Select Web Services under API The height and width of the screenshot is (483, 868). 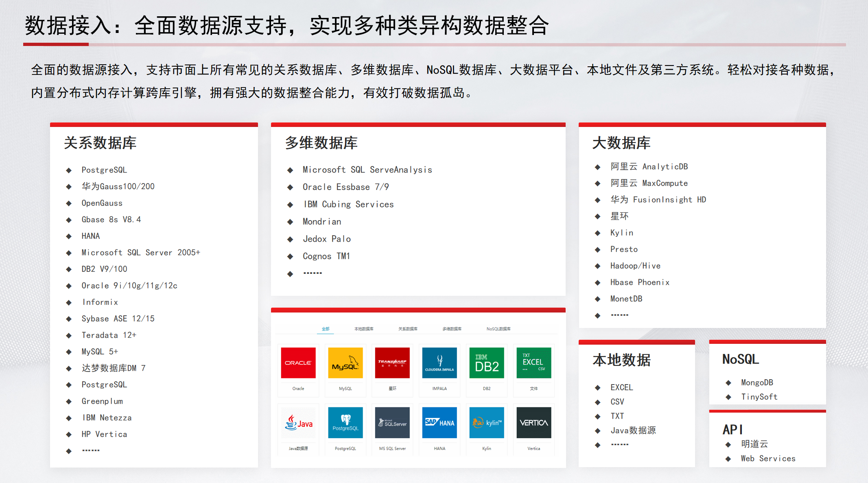point(768,459)
